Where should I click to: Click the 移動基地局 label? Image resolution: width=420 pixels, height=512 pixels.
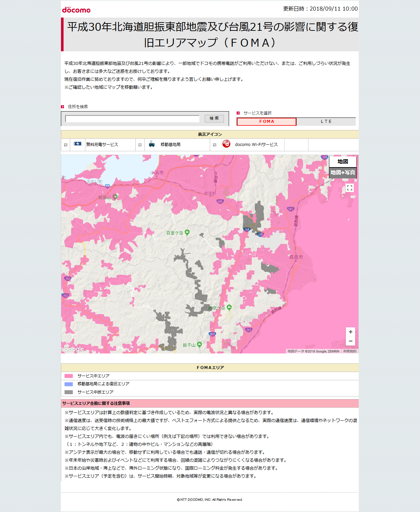(x=170, y=144)
